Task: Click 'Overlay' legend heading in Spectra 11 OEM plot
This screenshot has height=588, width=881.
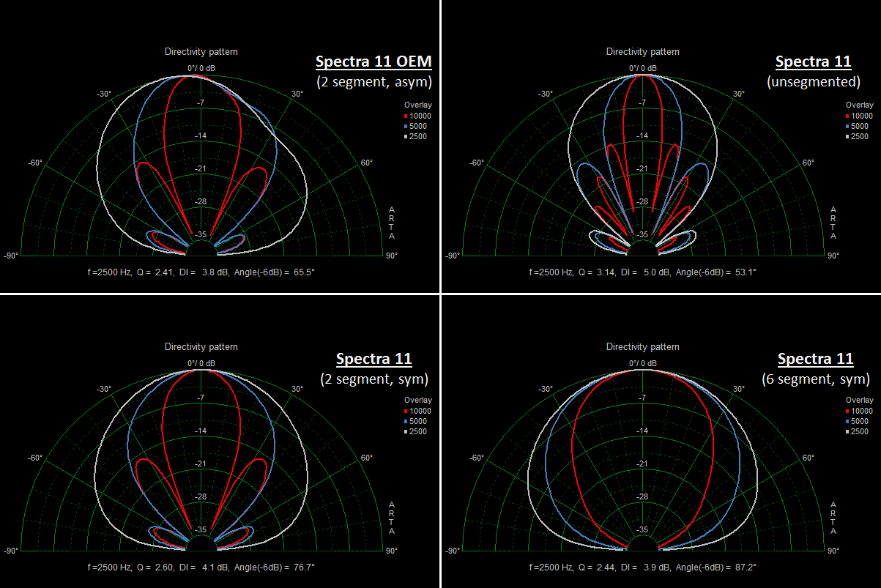Action: pyautogui.click(x=418, y=105)
